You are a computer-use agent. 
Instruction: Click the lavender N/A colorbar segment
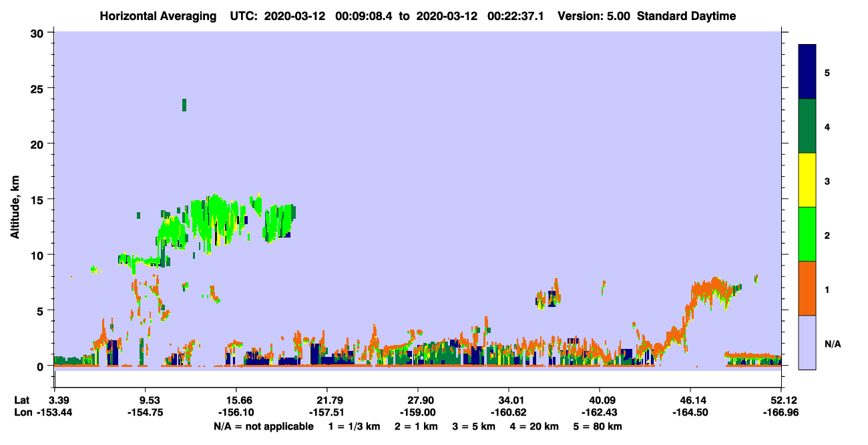[x=807, y=342]
